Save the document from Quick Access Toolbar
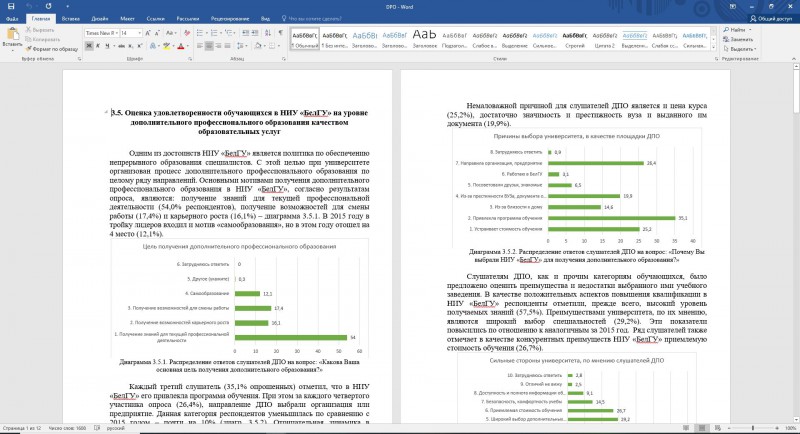The image size is (800, 434). click(11, 6)
